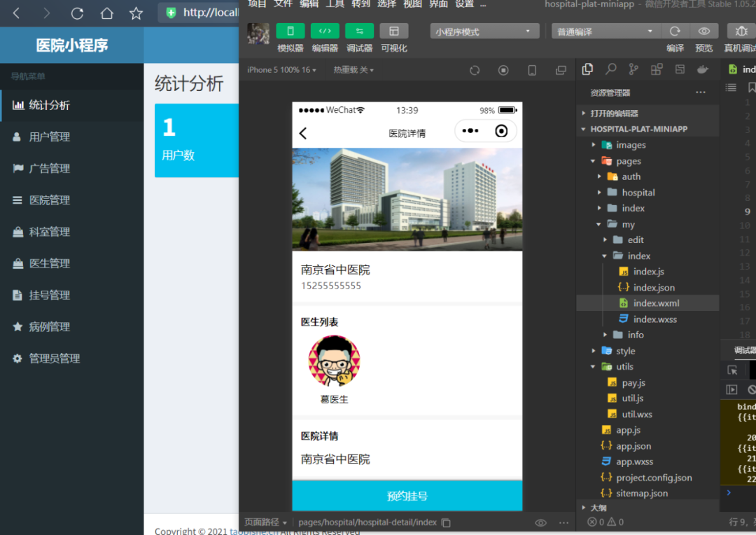Toggle the simulator (模拟器) panel button
The width and height of the screenshot is (756, 535).
[x=290, y=31]
